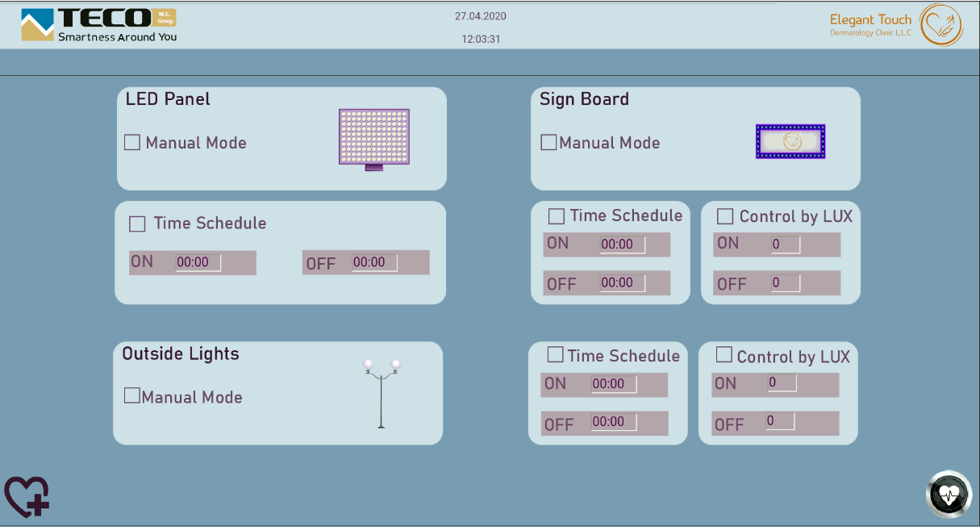The height and width of the screenshot is (527, 980).
Task: Enable Outside Lights Time Schedule checkbox
Action: (x=555, y=355)
